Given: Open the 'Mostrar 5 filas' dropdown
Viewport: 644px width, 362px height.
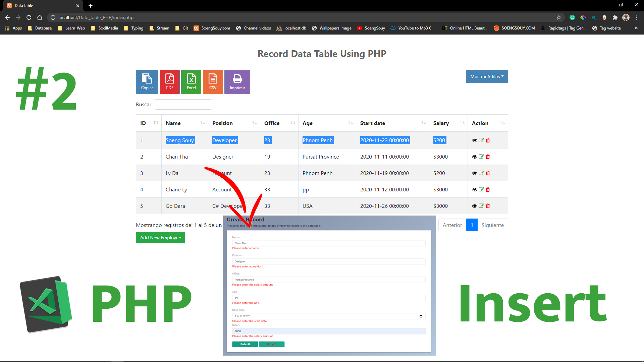Looking at the screenshot, I should click(x=487, y=76).
